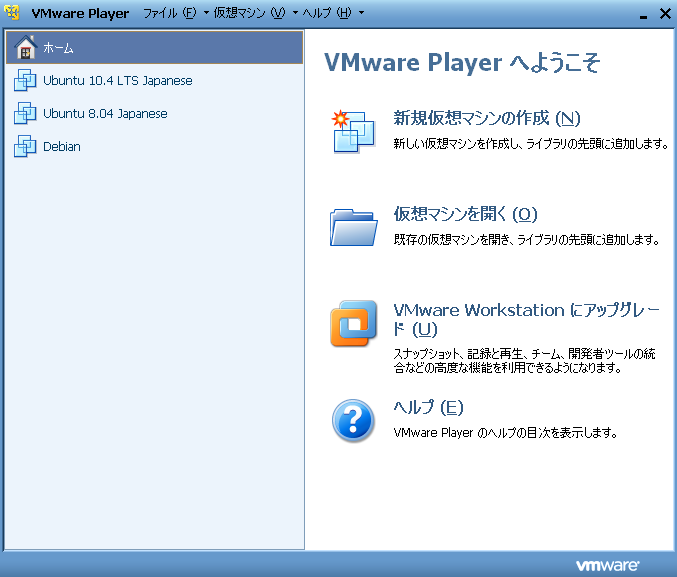Open the ヘルプ (H) menu in title bar

point(327,13)
